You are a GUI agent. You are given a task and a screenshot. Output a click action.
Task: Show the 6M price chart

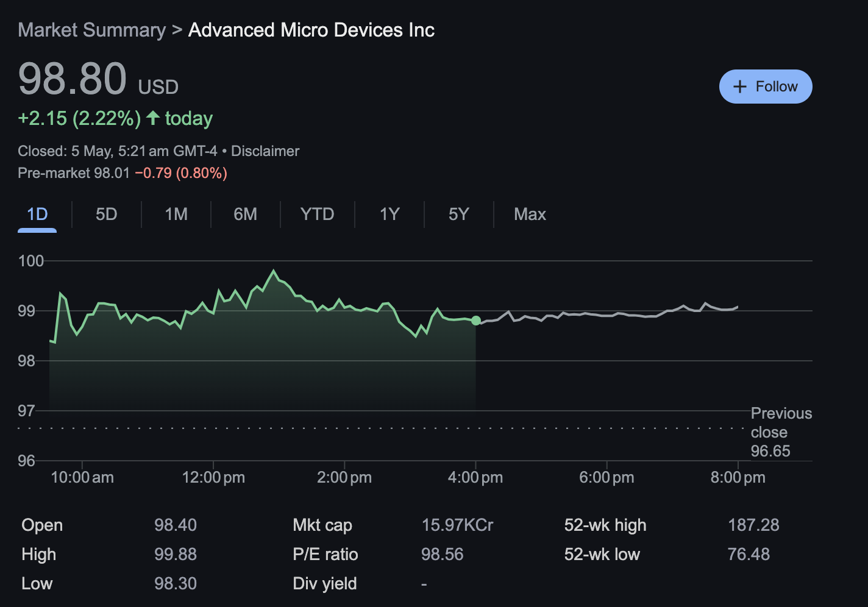point(245,215)
